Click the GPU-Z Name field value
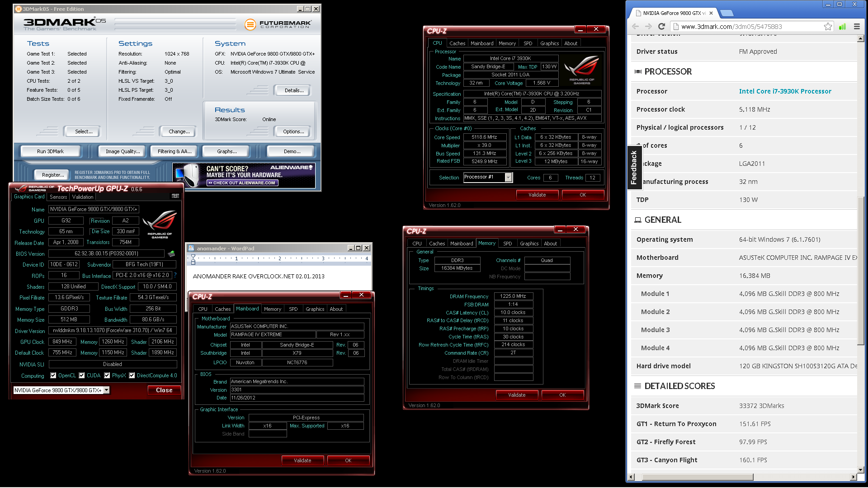 coord(94,209)
